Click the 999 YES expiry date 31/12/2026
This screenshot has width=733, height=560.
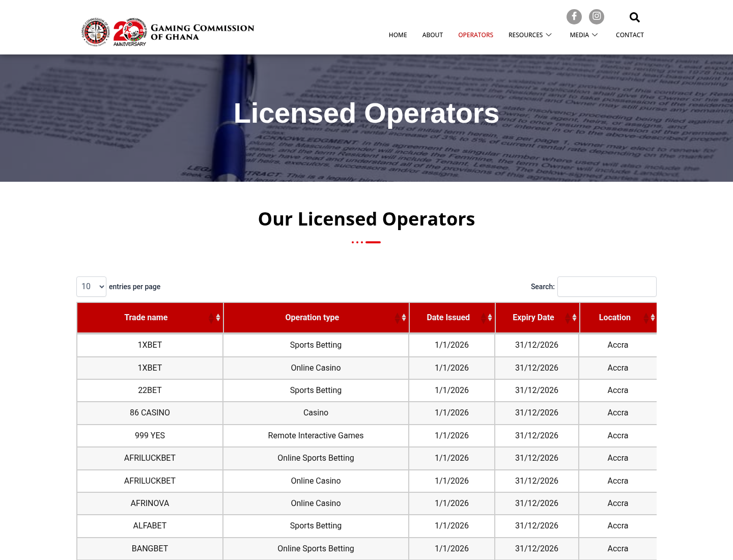tap(537, 436)
